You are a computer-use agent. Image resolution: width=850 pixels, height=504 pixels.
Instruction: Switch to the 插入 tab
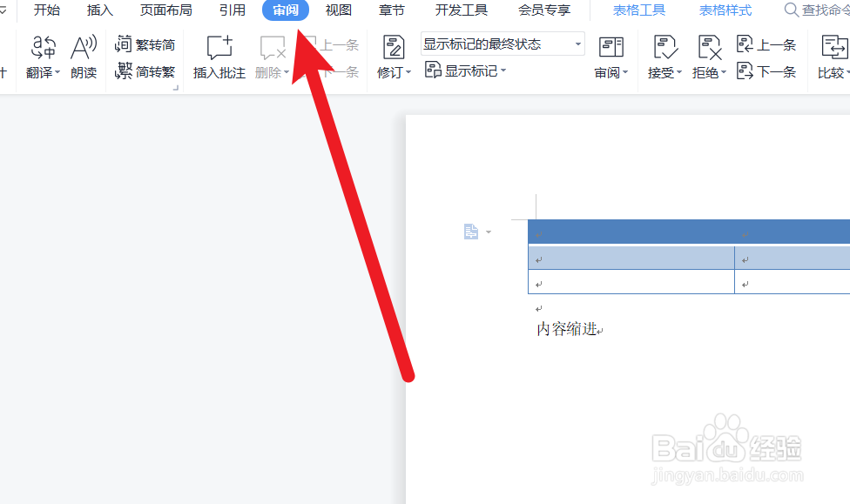[x=100, y=10]
